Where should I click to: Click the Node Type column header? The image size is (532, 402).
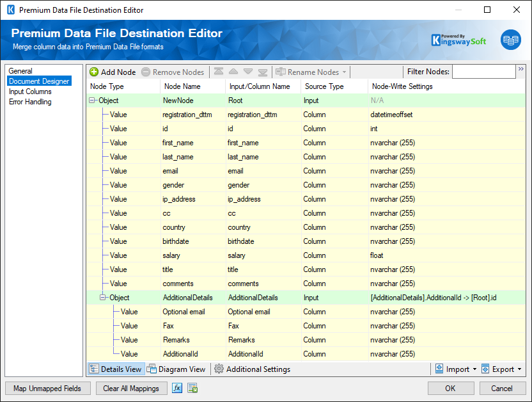pos(123,86)
